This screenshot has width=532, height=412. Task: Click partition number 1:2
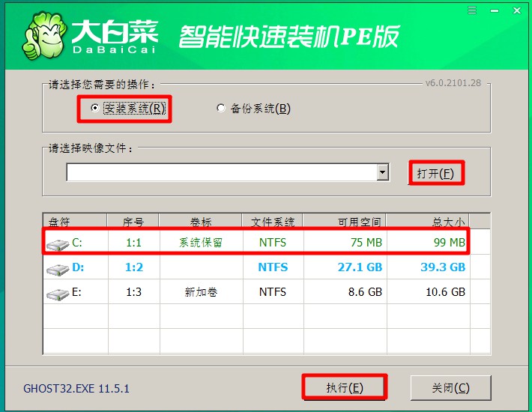(x=134, y=267)
